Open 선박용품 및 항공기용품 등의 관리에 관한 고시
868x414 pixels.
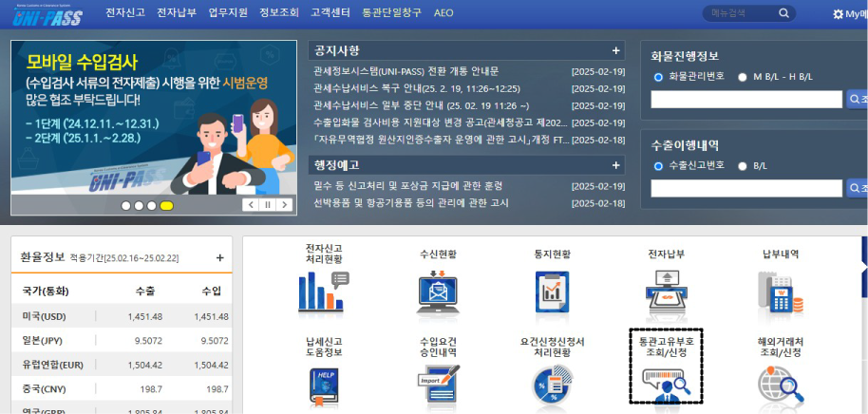point(411,202)
